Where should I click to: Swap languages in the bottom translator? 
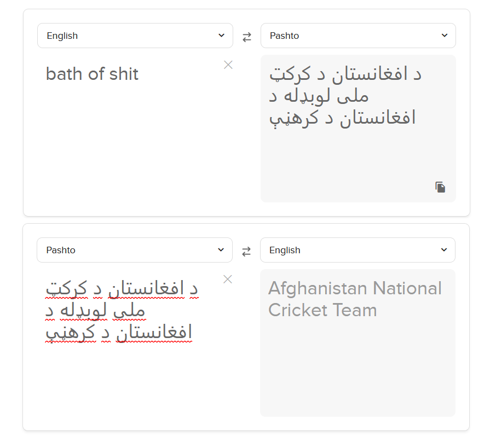point(246,251)
